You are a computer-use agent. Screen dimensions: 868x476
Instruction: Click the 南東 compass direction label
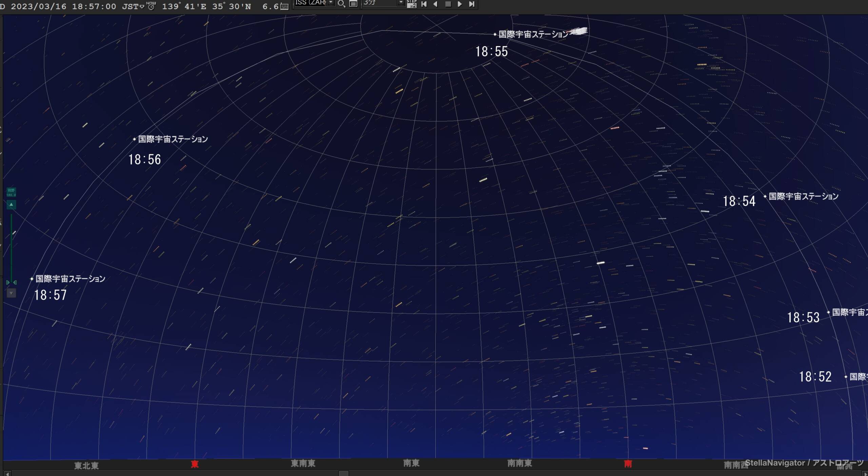411,463
